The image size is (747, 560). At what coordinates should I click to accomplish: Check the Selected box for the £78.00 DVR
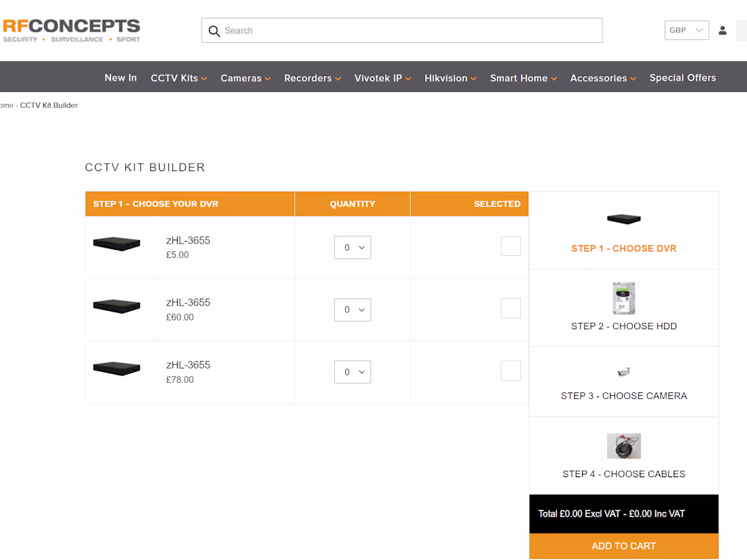tap(511, 371)
